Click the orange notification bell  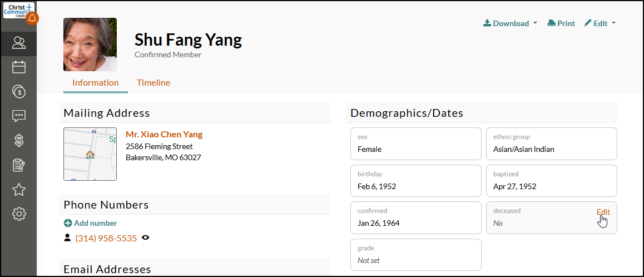32,18
